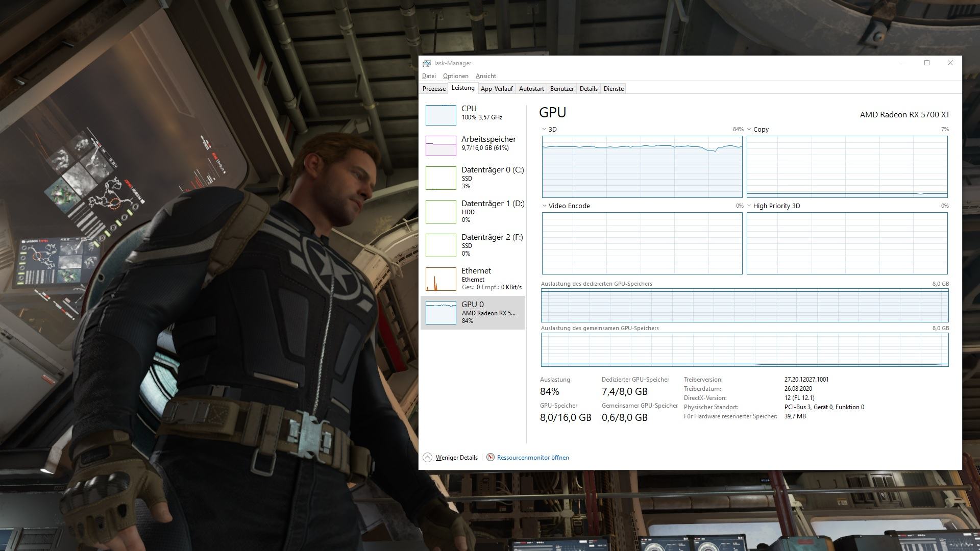Open the Details tab
This screenshot has width=980, height=551.
click(589, 89)
